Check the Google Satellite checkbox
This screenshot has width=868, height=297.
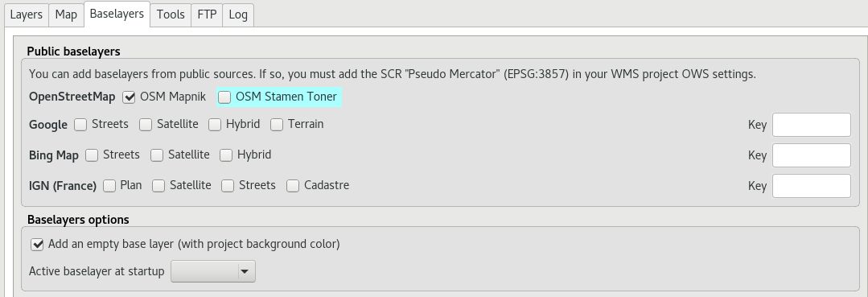coord(146,125)
